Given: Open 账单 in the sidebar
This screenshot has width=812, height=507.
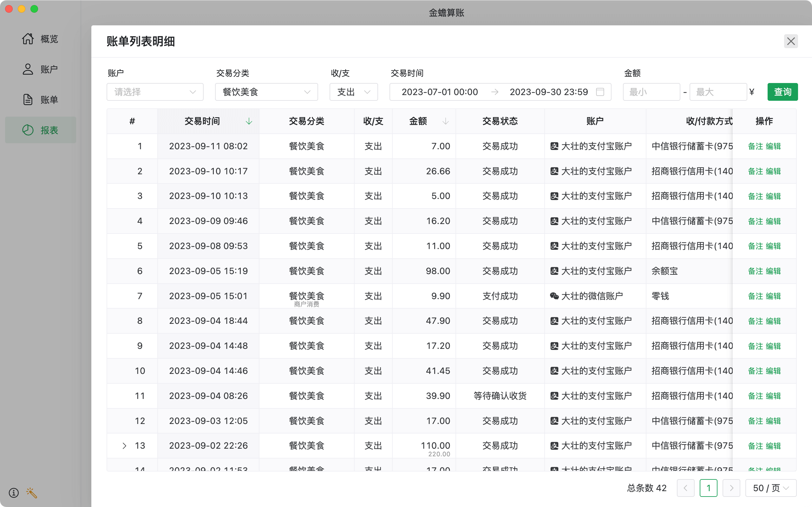Looking at the screenshot, I should pyautogui.click(x=49, y=99).
